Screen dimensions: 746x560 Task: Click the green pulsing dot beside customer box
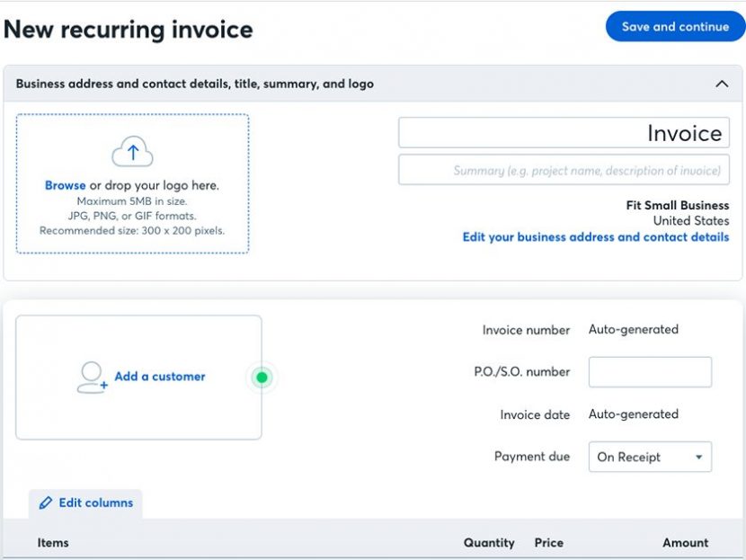[x=262, y=377]
